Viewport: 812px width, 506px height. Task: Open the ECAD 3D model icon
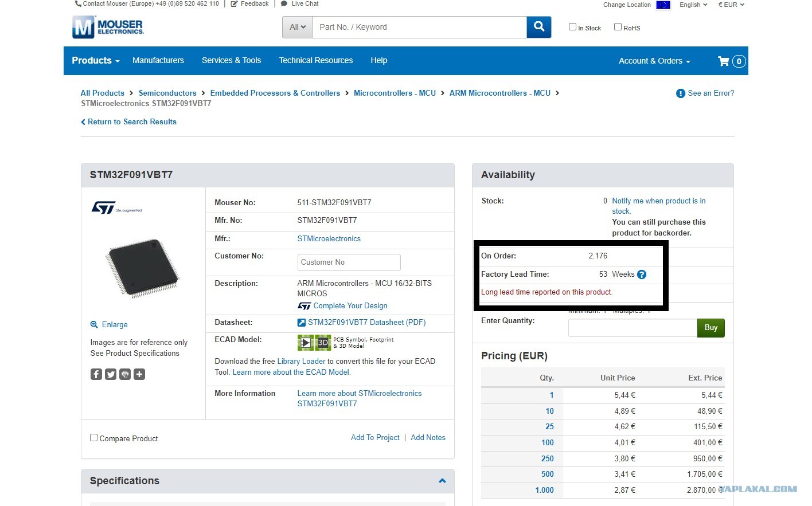coord(323,343)
